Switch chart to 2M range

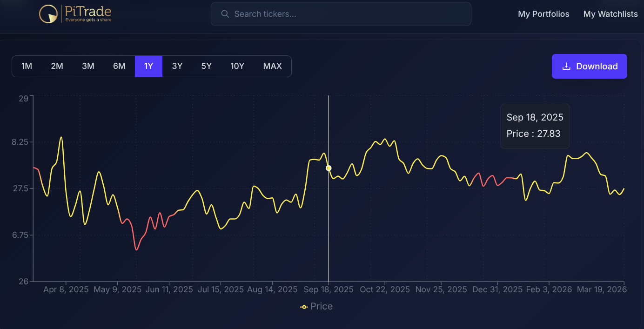57,66
